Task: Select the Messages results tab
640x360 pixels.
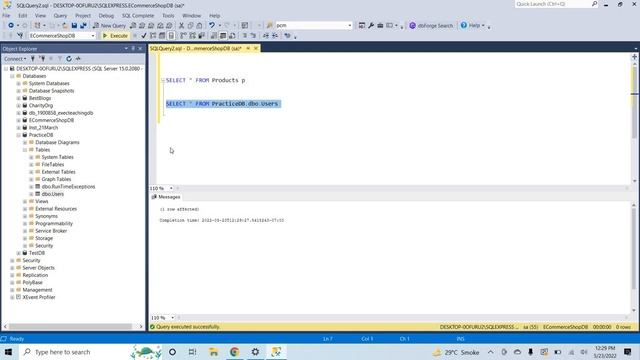Action: [166, 197]
